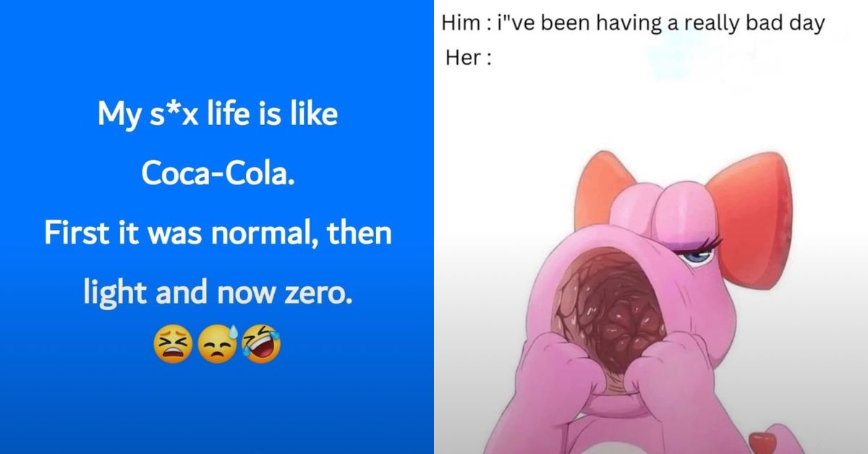Click the 'Coca-Cola.' text line
Viewport: 868px width, 454px height.
[217, 174]
